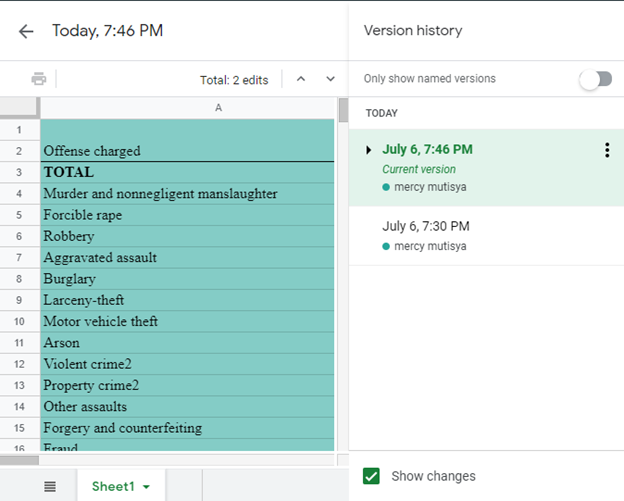Click the 'Robbery' cell
This screenshot has width=624, height=501.
point(187,236)
